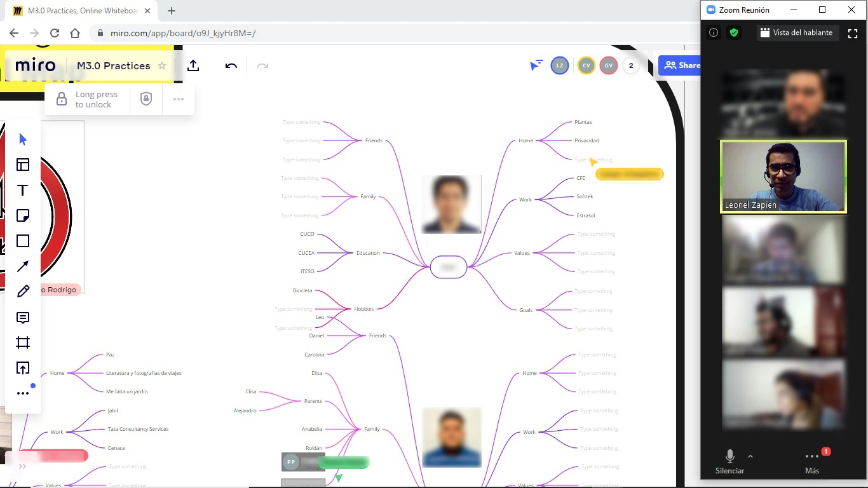Screen dimensions: 868x488
Task: Open the Templates panel in Miro
Action: [22, 165]
